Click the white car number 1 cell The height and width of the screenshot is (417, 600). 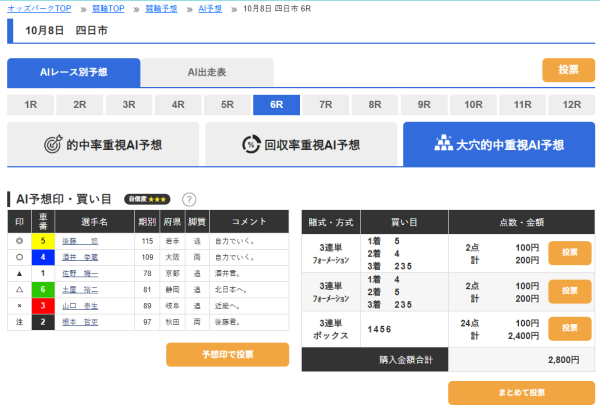(43, 274)
